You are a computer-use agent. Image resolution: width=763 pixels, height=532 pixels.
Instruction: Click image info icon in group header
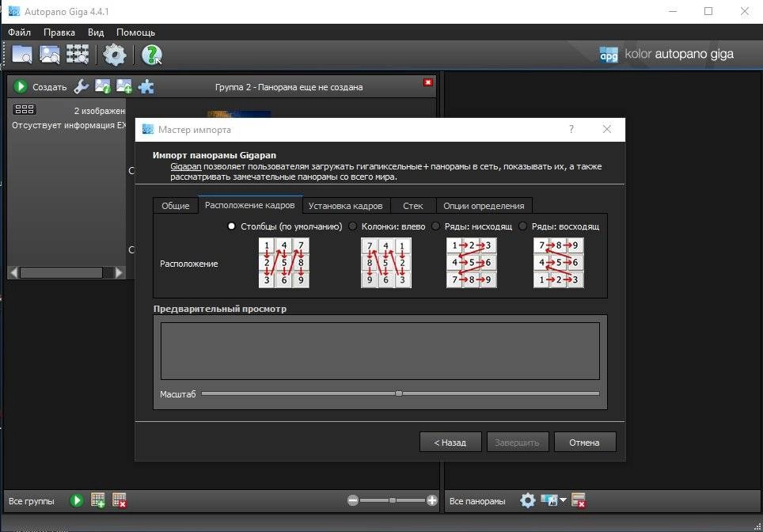coord(103,86)
